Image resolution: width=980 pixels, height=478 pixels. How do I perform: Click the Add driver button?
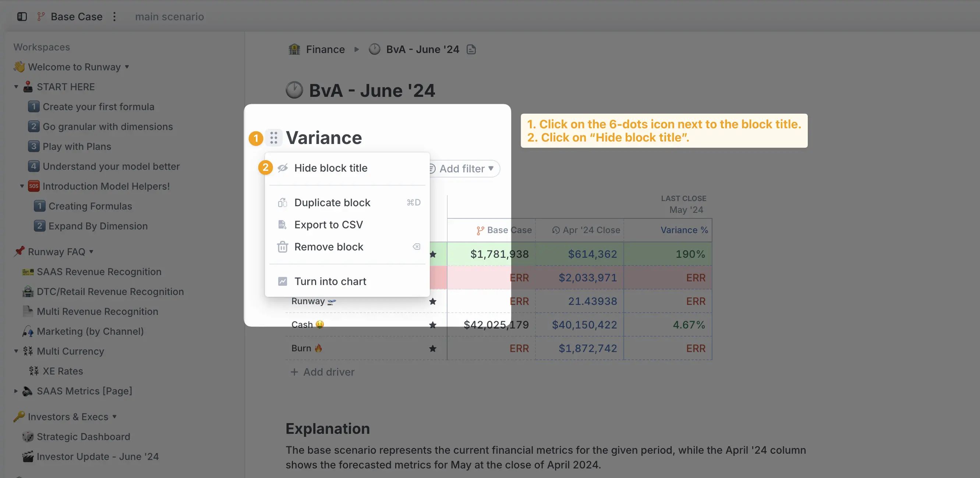322,372
